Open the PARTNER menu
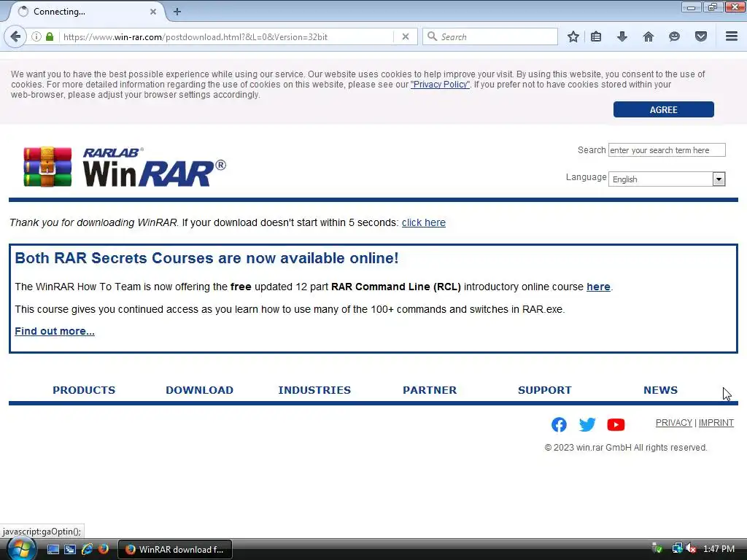Image resolution: width=747 pixels, height=560 pixels. [x=430, y=390]
